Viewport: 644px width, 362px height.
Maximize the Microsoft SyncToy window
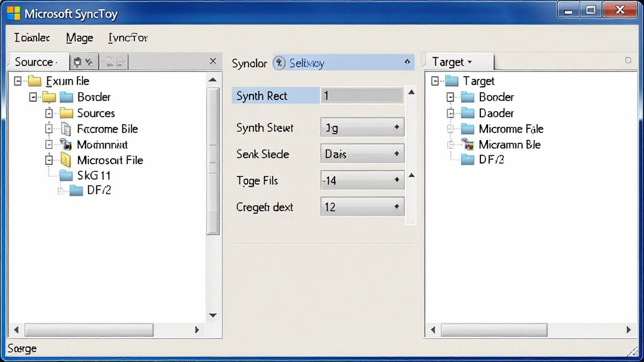[x=591, y=10]
